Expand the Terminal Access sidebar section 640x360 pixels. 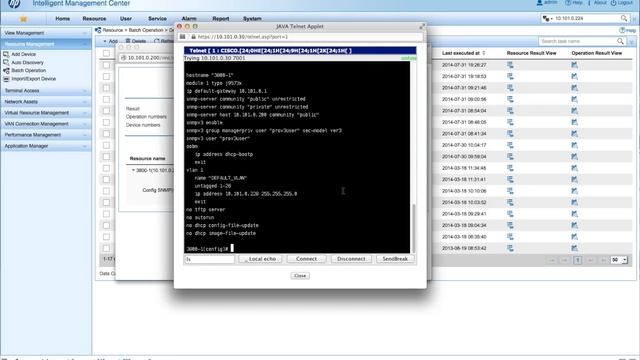click(46, 90)
